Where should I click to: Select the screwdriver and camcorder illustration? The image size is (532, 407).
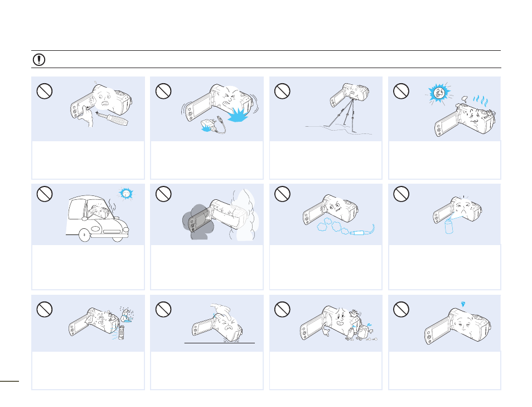[101, 105]
